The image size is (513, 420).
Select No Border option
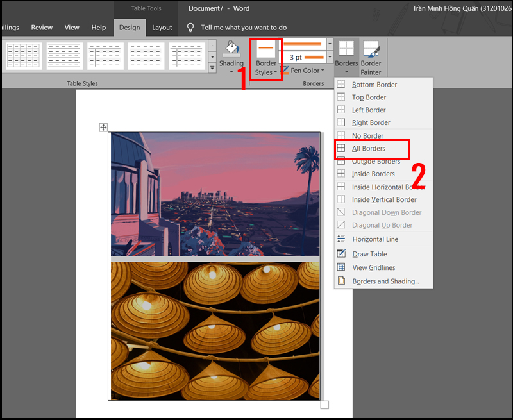click(x=383, y=135)
